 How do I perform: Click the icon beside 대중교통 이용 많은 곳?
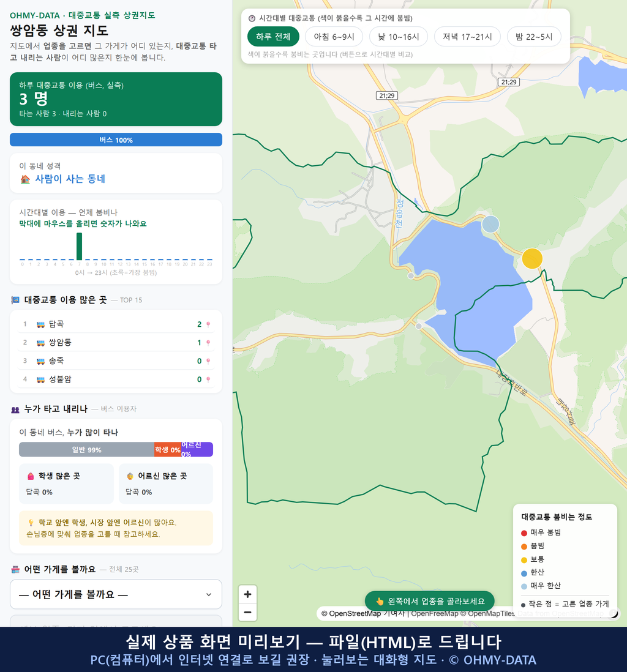pos(15,300)
